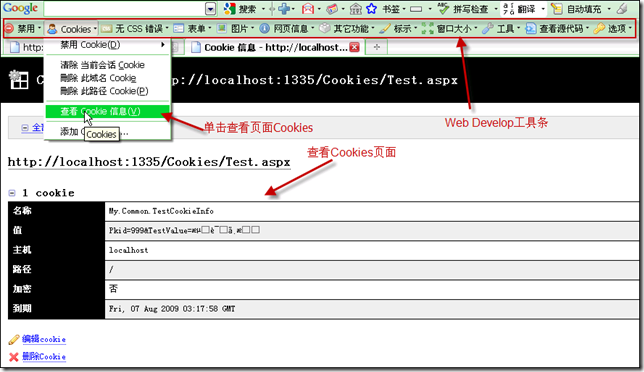Screen dimensions: 644x372
Task: Open the 书签 dropdown
Action: pos(393,9)
